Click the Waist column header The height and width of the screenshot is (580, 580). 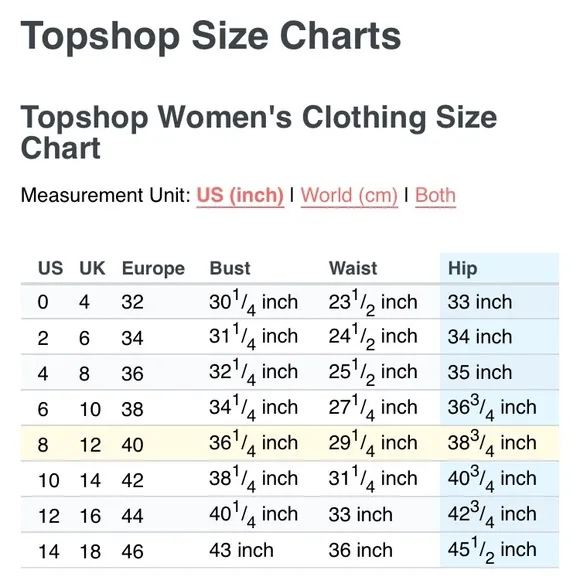point(353,268)
